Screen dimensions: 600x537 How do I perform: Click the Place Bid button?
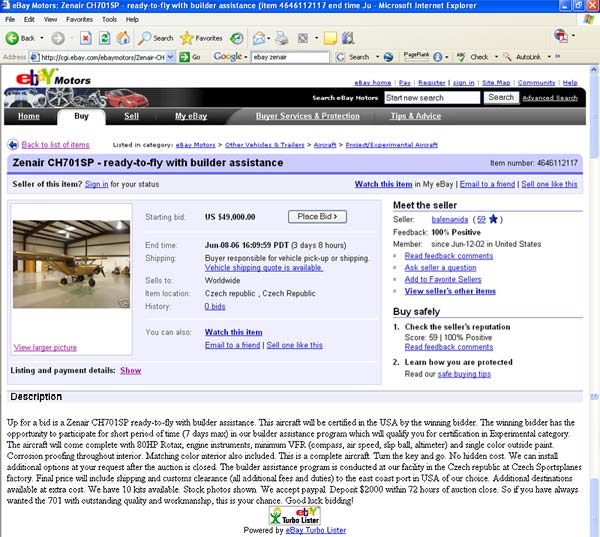coord(317,217)
